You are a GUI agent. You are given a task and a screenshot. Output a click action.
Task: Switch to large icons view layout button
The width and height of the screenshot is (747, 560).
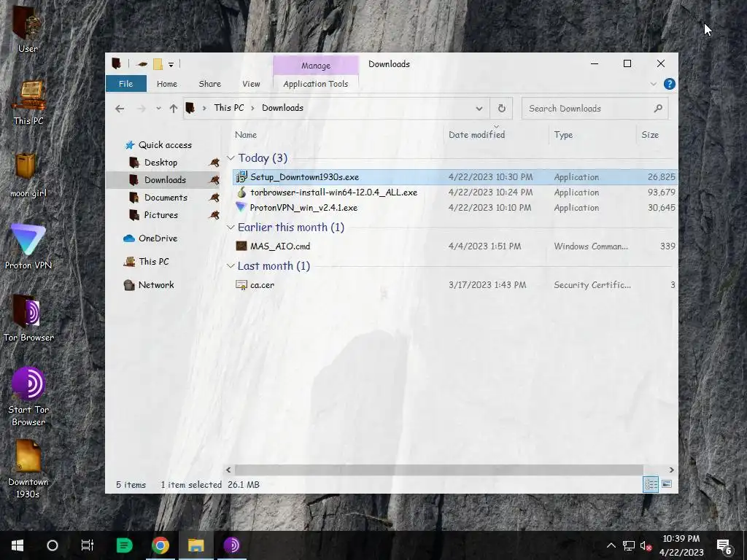(667, 484)
